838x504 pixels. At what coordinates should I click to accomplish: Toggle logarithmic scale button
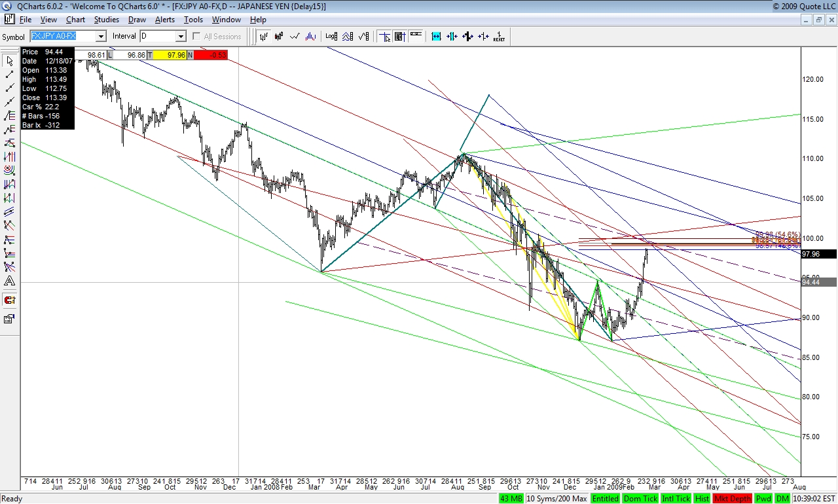coord(331,37)
